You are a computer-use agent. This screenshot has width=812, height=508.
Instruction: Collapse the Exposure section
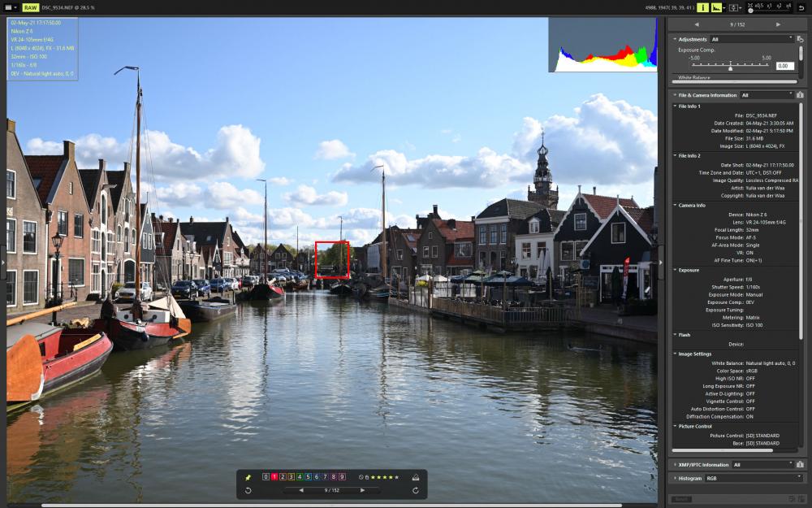click(676, 270)
